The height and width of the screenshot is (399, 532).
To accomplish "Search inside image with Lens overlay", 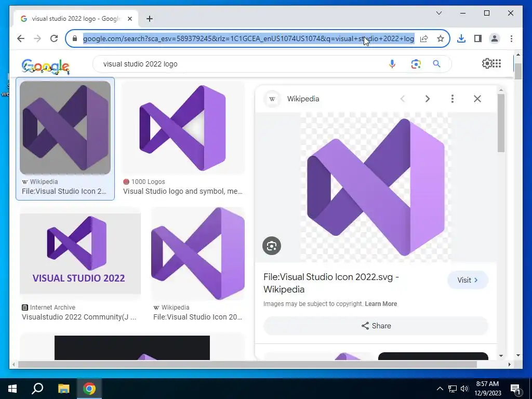I will point(271,246).
